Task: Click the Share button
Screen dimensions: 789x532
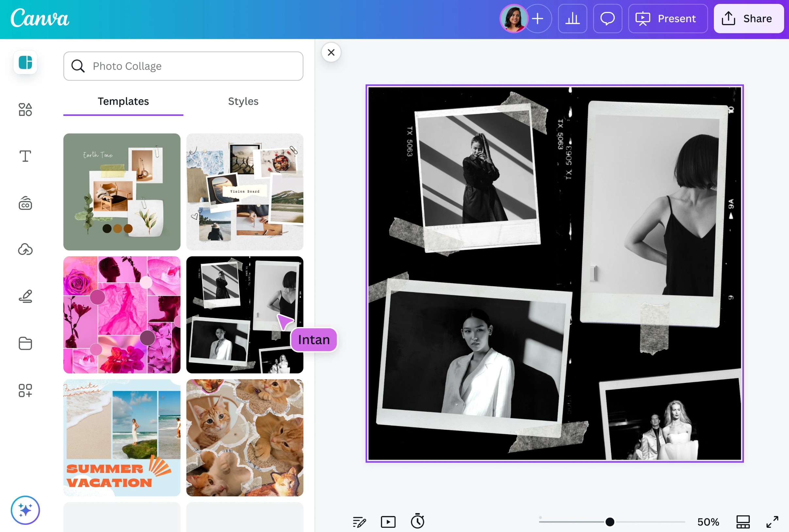Action: tap(748, 18)
